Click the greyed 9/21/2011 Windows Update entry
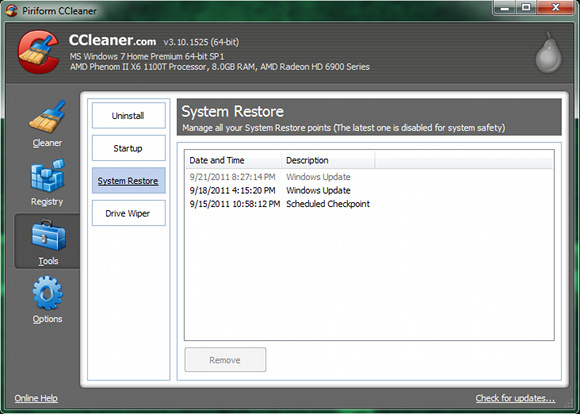Screen dimensions: 580x414 pyautogui.click(x=369, y=177)
